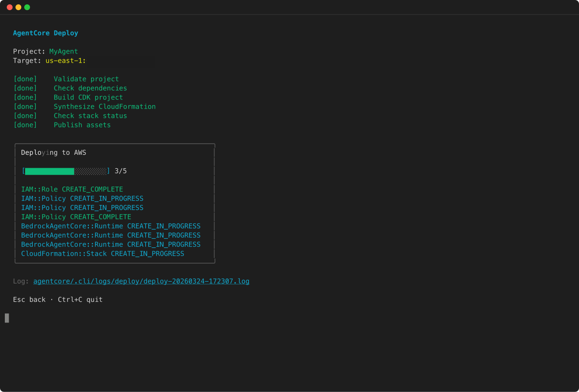Image resolution: width=579 pixels, height=392 pixels.
Task: Toggle the IAM::Role CREATE_COMPLETE entry
Action: (x=72, y=189)
